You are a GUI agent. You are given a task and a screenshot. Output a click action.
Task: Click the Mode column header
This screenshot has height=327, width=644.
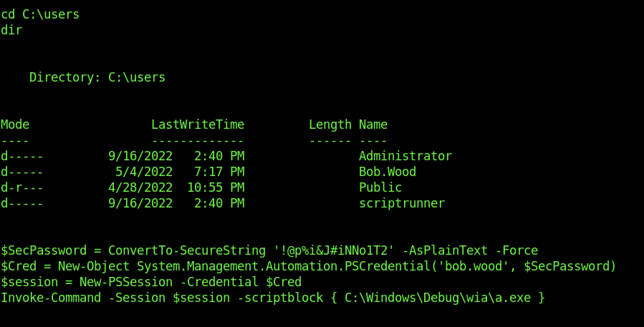click(15, 125)
